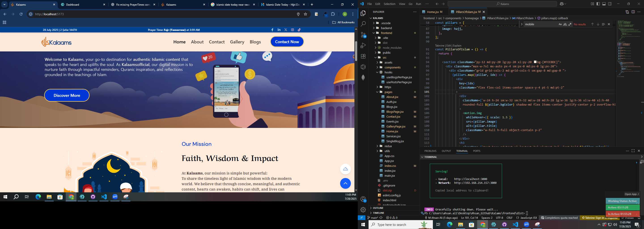
Task: Toggle Use Regular Expression in find widget
Action: tap(570, 24)
